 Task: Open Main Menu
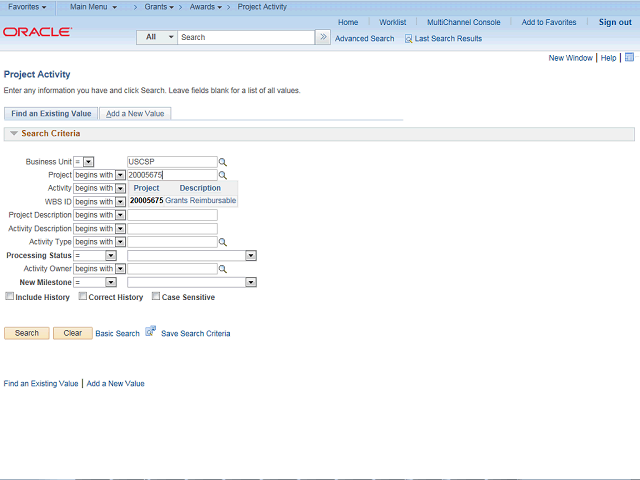tap(93, 7)
